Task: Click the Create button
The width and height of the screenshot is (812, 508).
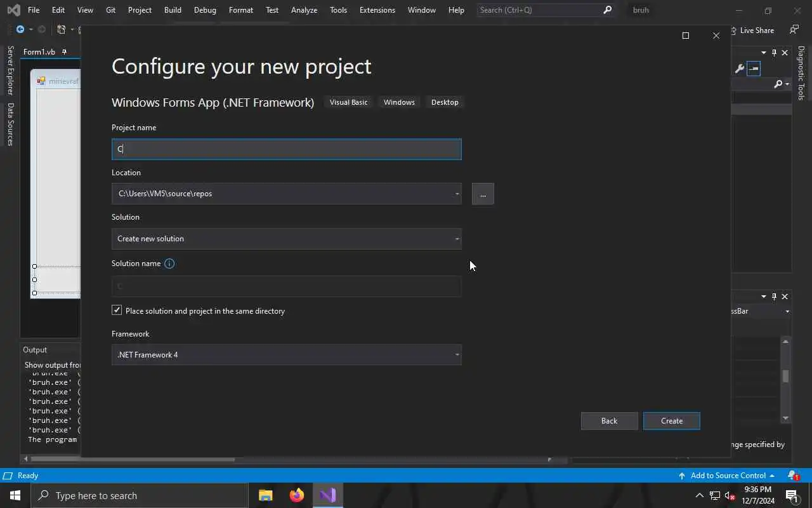Action: tap(671, 421)
